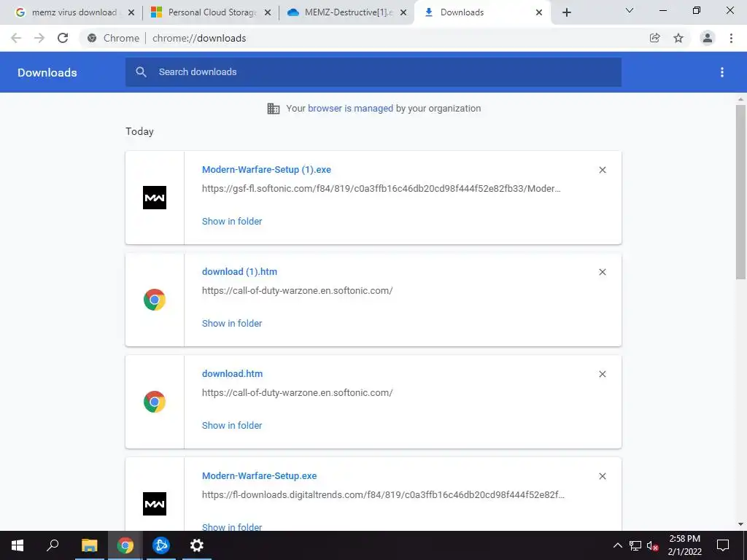Bookmark this page with the star icon
747x560 pixels.
(x=678, y=38)
